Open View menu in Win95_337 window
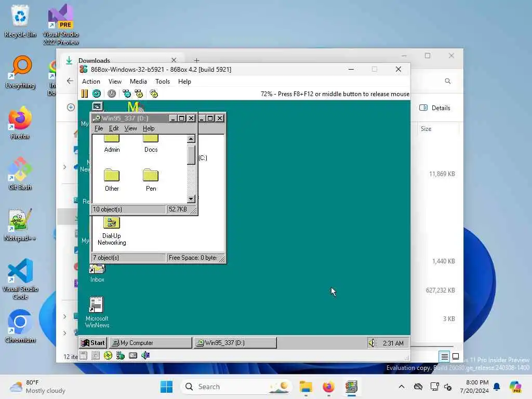 [x=130, y=128]
